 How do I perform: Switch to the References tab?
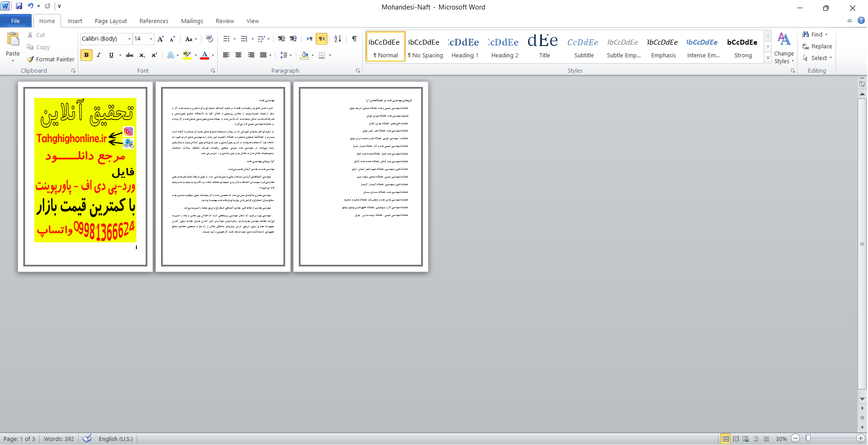[154, 21]
